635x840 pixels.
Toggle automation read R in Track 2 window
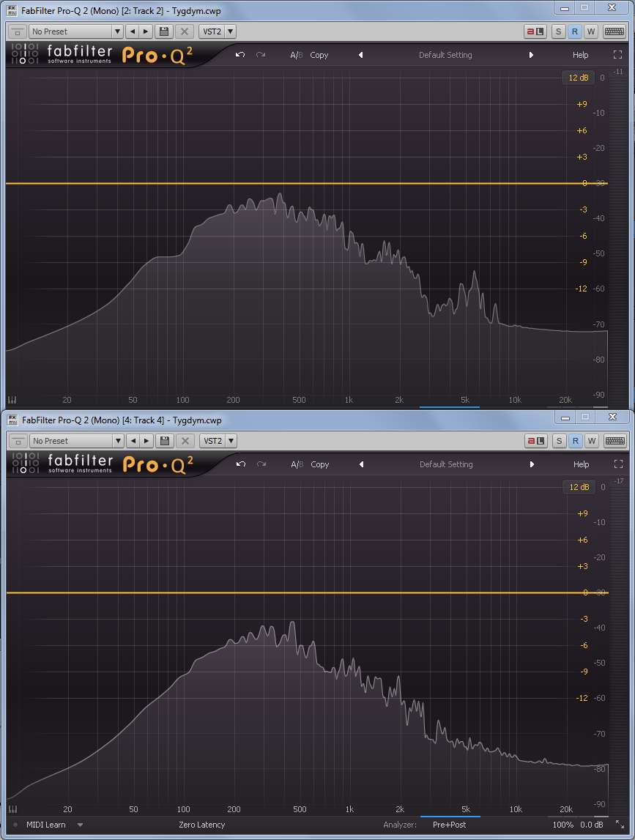coord(574,31)
